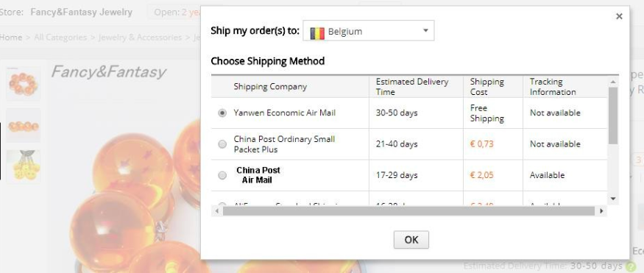Open Fancy&Fantasy Jewelry store link
The image size is (644, 273).
[81, 13]
